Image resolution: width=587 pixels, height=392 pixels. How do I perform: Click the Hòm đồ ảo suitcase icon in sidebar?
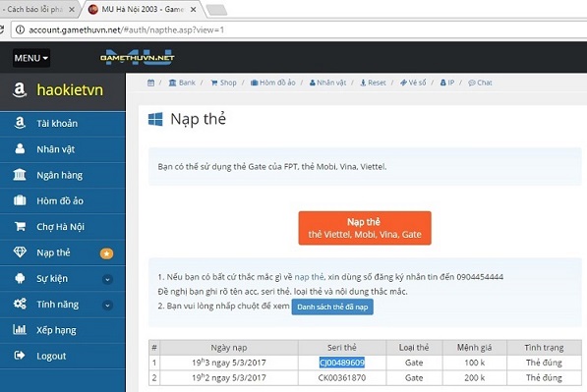click(20, 200)
